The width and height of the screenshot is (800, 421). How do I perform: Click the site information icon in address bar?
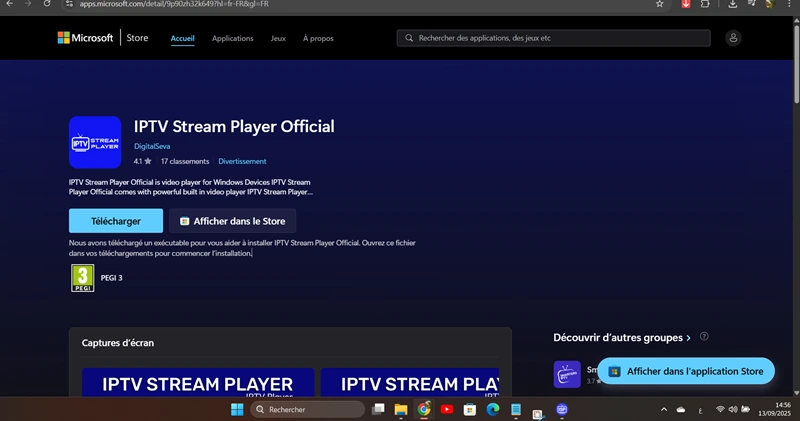(70, 4)
